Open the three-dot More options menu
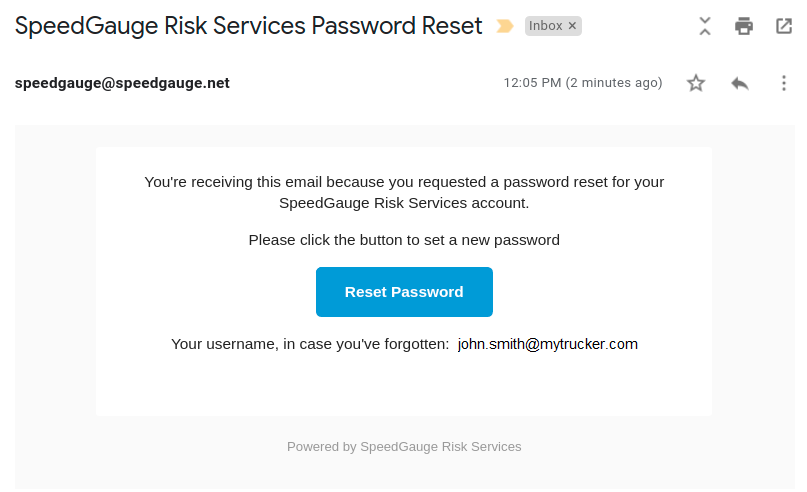Image resolution: width=807 pixels, height=492 pixels. pos(784,83)
